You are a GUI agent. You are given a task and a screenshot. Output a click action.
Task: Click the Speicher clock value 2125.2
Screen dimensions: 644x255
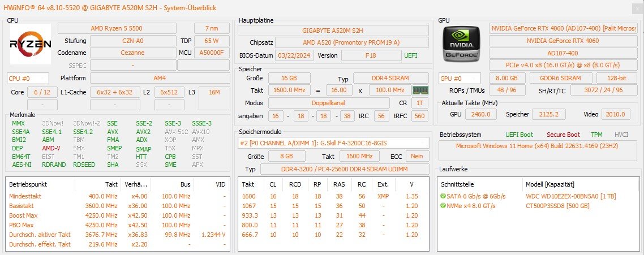pyautogui.click(x=549, y=114)
